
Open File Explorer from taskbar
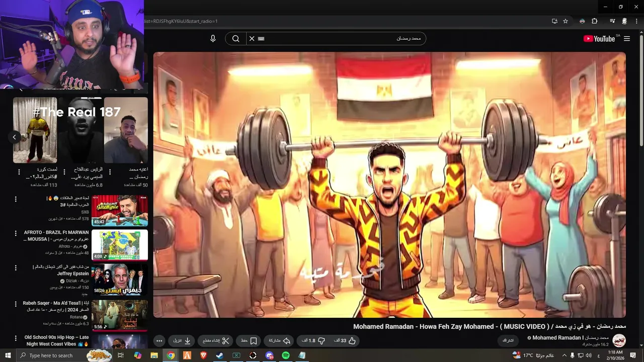[x=154, y=355]
